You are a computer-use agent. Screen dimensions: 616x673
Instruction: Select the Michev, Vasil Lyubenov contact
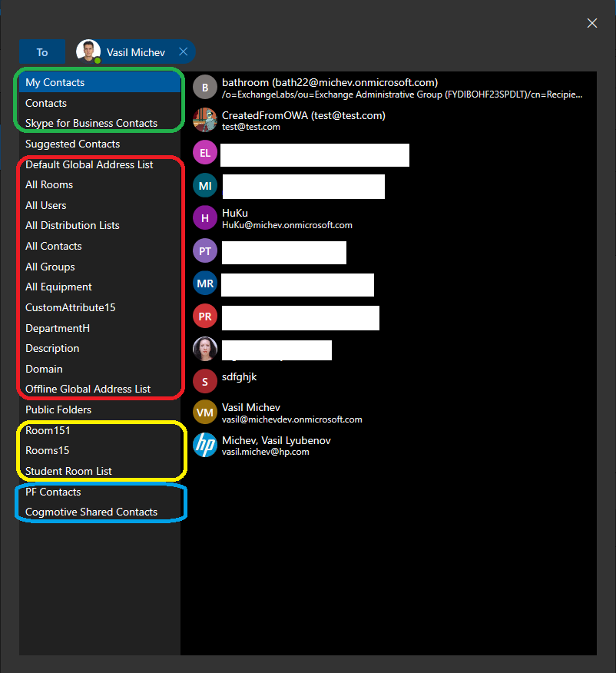coord(277,441)
